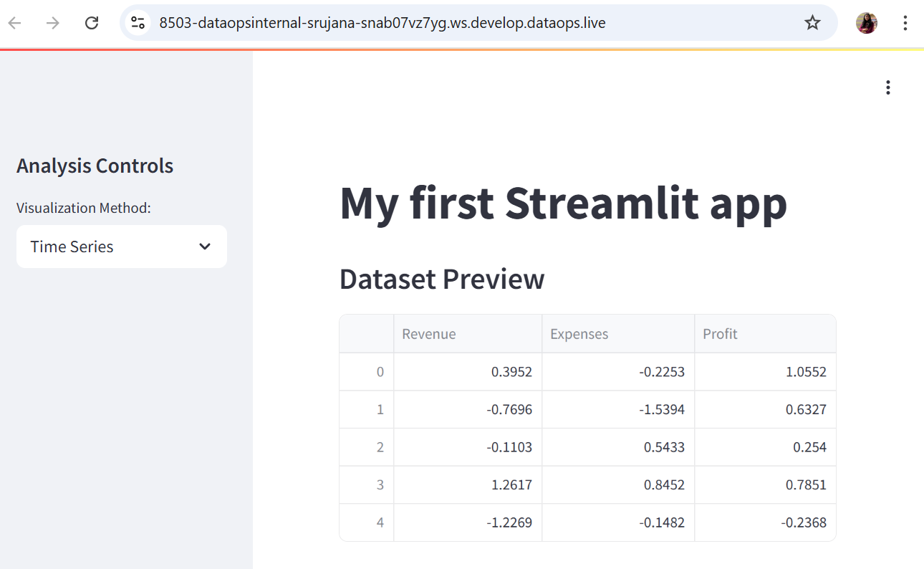924x569 pixels.
Task: Click the Profit column header
Action: coord(765,334)
